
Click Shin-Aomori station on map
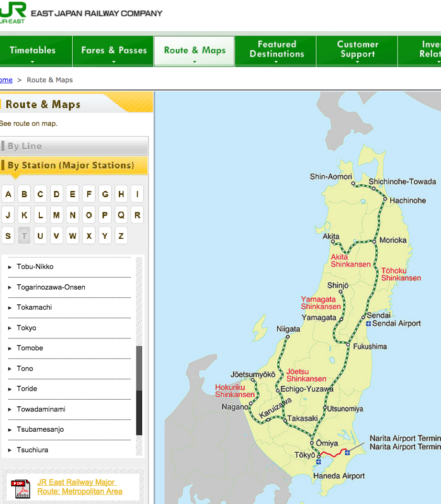[x=331, y=177]
